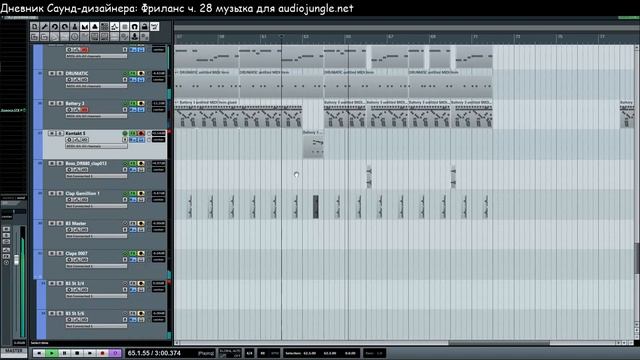The image size is (640, 360).
Task: Click the New Project toolbar icon
Action: tap(35, 27)
